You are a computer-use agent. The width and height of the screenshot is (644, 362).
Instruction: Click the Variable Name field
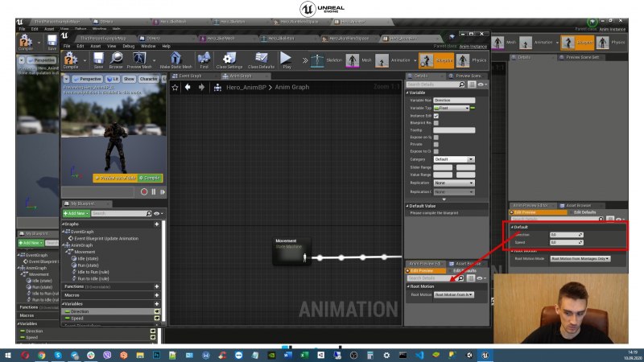point(454,100)
